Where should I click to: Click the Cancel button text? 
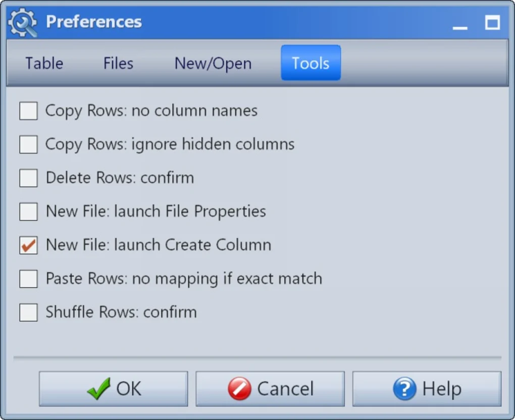[x=285, y=389]
